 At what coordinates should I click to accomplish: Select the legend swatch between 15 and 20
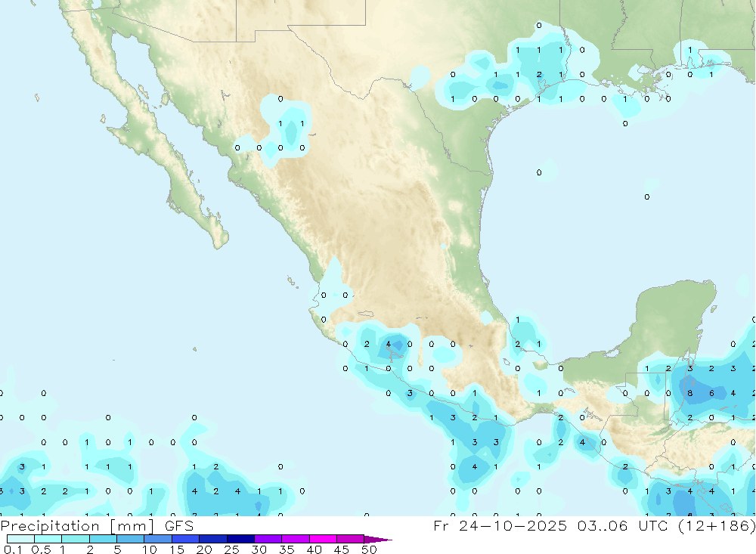(x=186, y=539)
